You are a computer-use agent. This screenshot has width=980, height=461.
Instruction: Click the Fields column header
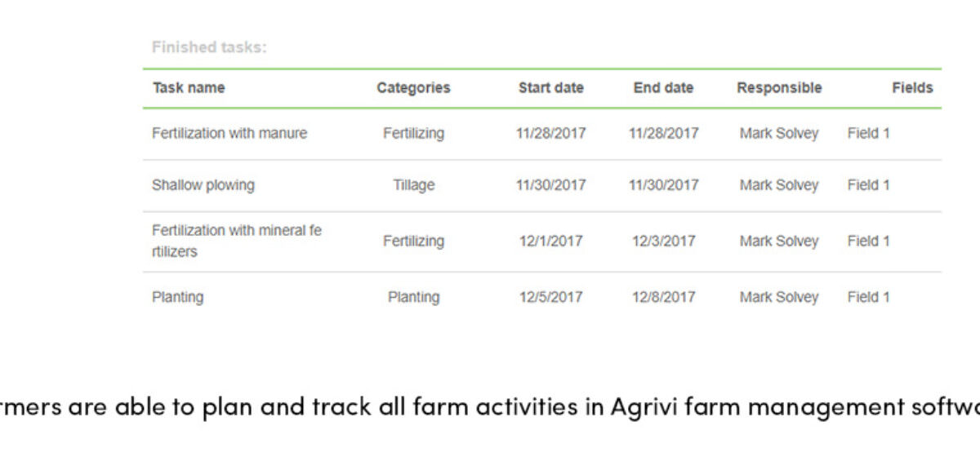click(x=912, y=88)
